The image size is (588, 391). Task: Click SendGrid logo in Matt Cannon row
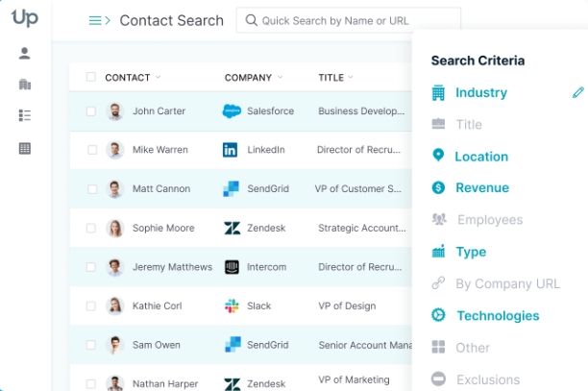[x=231, y=188]
